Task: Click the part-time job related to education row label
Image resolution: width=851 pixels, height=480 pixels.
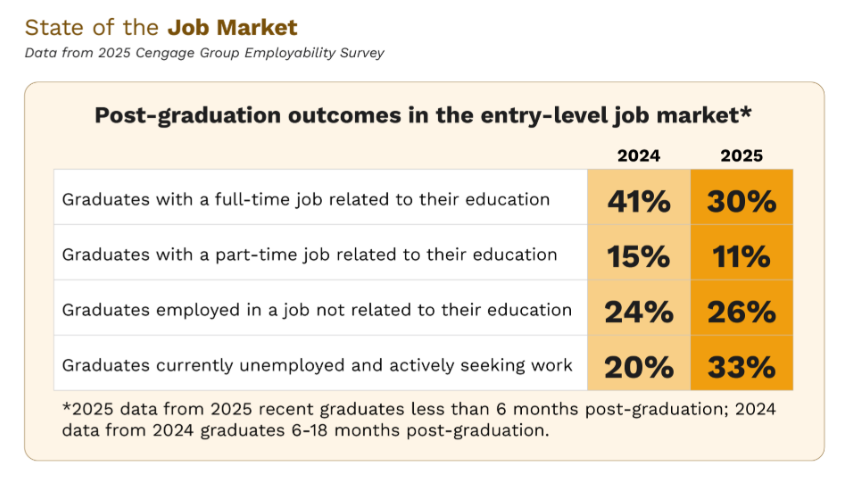Action: [309, 254]
